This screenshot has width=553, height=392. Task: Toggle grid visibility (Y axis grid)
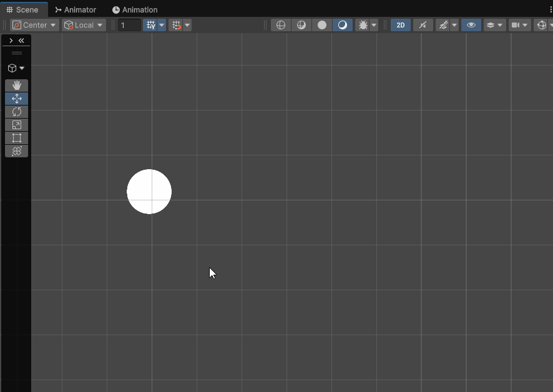coord(150,25)
